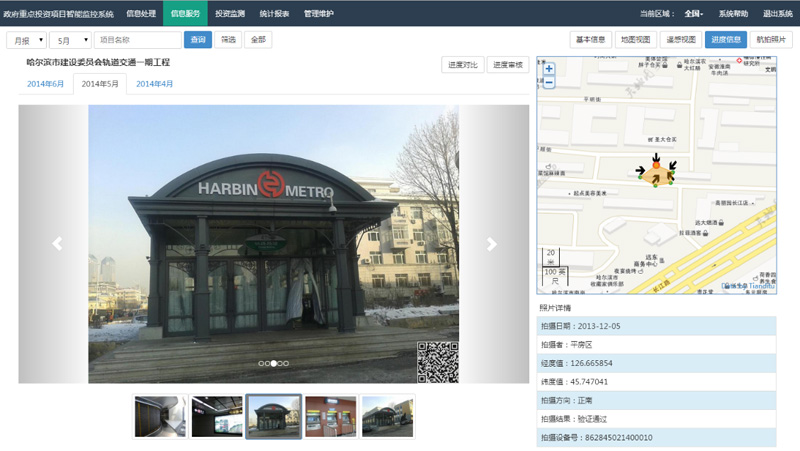Click the QR code on the photo
The image size is (800, 451).
click(x=437, y=362)
